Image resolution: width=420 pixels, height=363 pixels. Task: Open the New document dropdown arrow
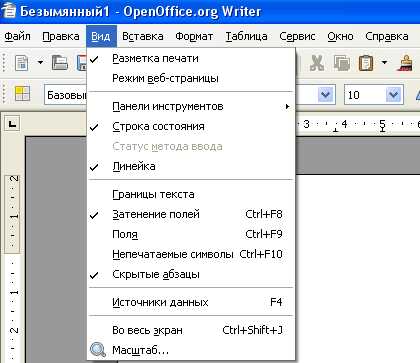[x=40, y=63]
